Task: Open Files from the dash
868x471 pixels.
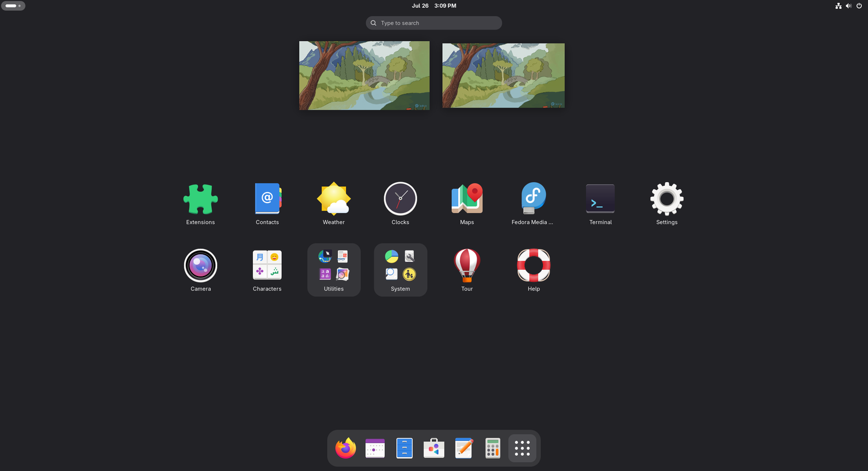Action: tap(404, 448)
